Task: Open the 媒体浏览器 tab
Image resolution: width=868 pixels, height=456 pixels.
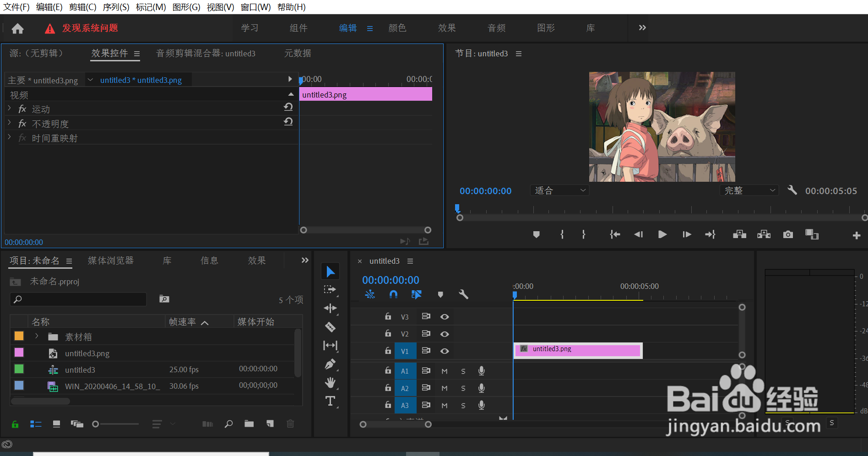Action: (111, 261)
